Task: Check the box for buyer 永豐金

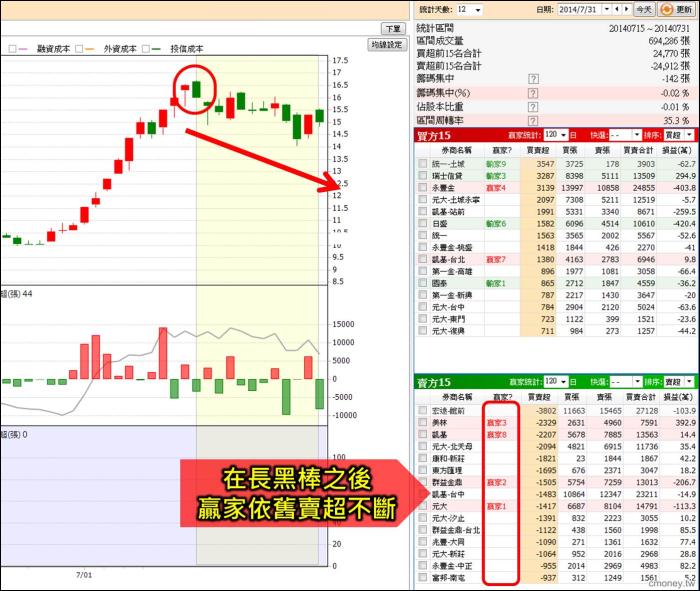Action: click(422, 188)
